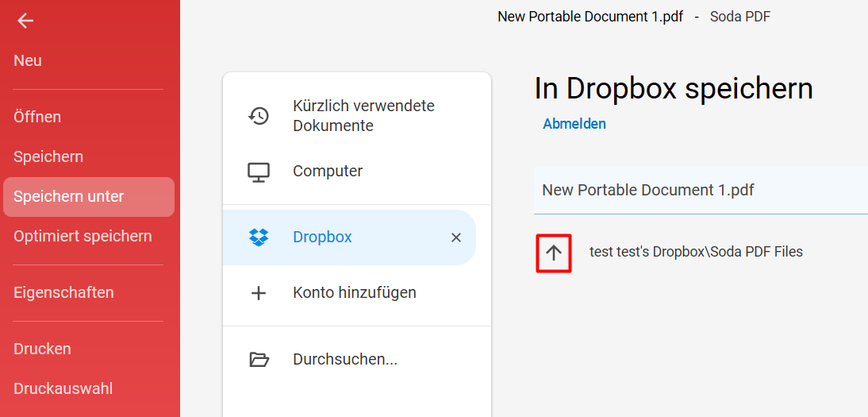
Task: Click the Abmelden link
Action: point(574,124)
